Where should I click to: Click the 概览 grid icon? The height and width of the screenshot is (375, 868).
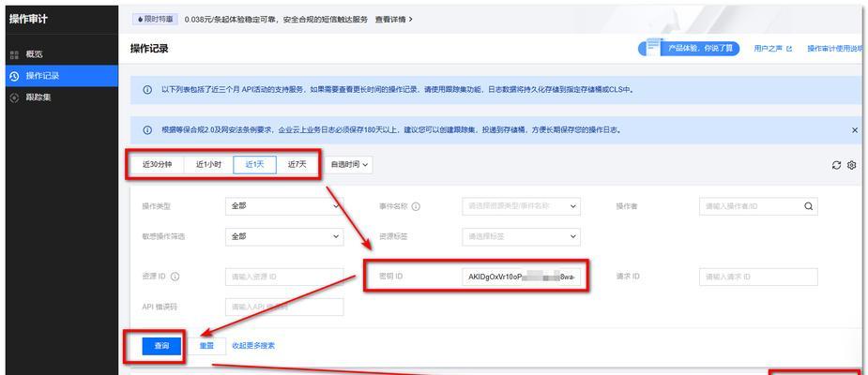[x=14, y=54]
